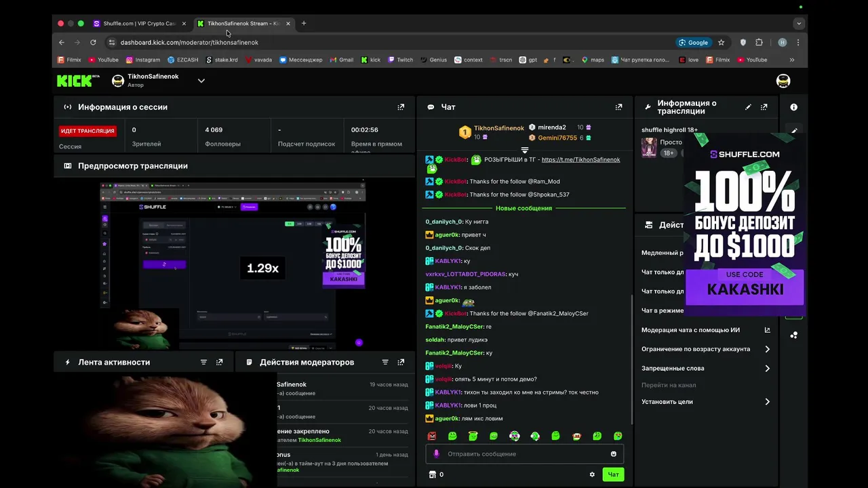Click username soldah in chat
This screenshot has height=488, width=868.
coord(435,340)
